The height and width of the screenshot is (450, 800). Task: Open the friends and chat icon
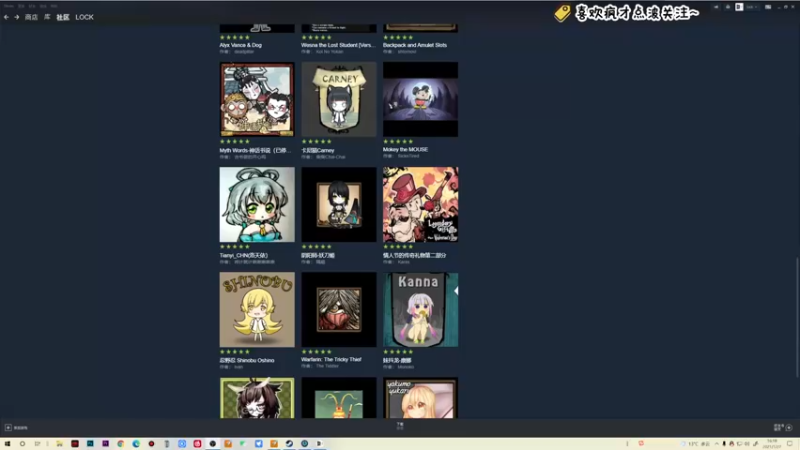(x=789, y=428)
